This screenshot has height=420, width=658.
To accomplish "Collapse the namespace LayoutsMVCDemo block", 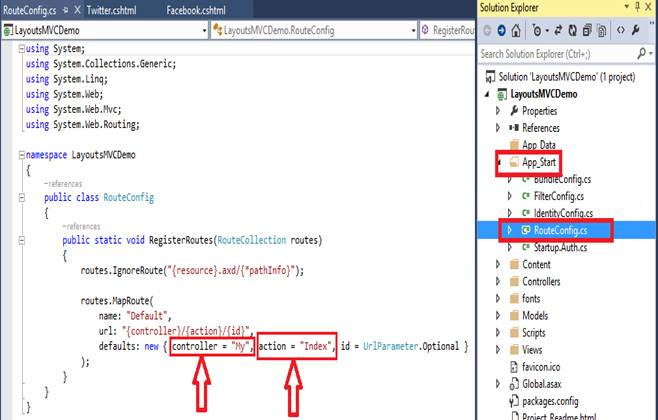I will point(22,155).
